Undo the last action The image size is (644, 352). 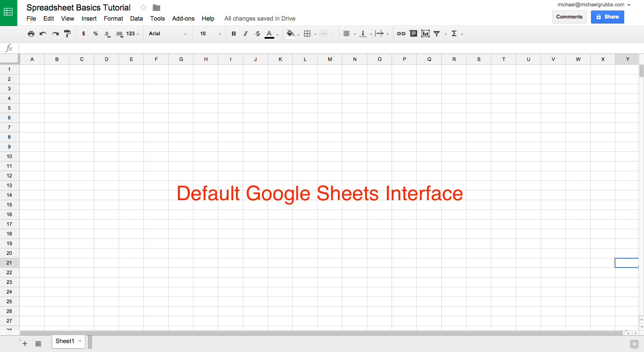point(43,34)
